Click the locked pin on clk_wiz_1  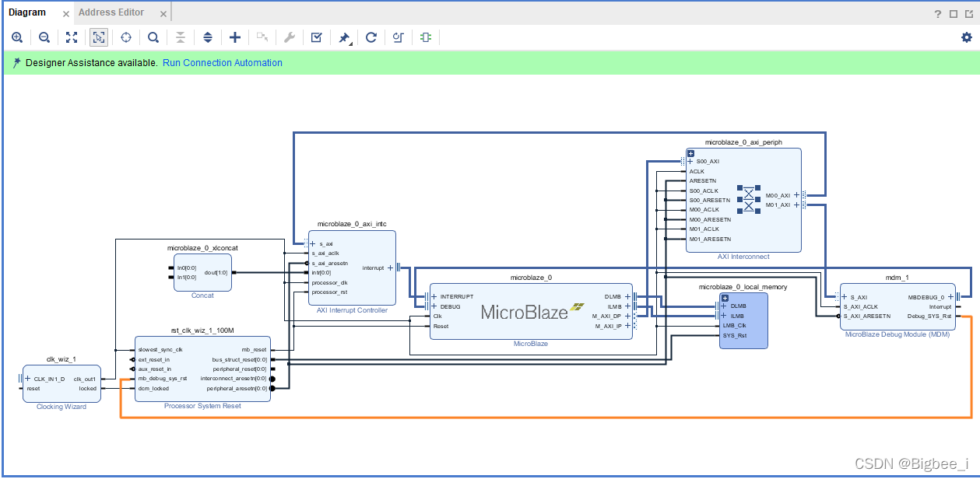[x=88, y=388]
